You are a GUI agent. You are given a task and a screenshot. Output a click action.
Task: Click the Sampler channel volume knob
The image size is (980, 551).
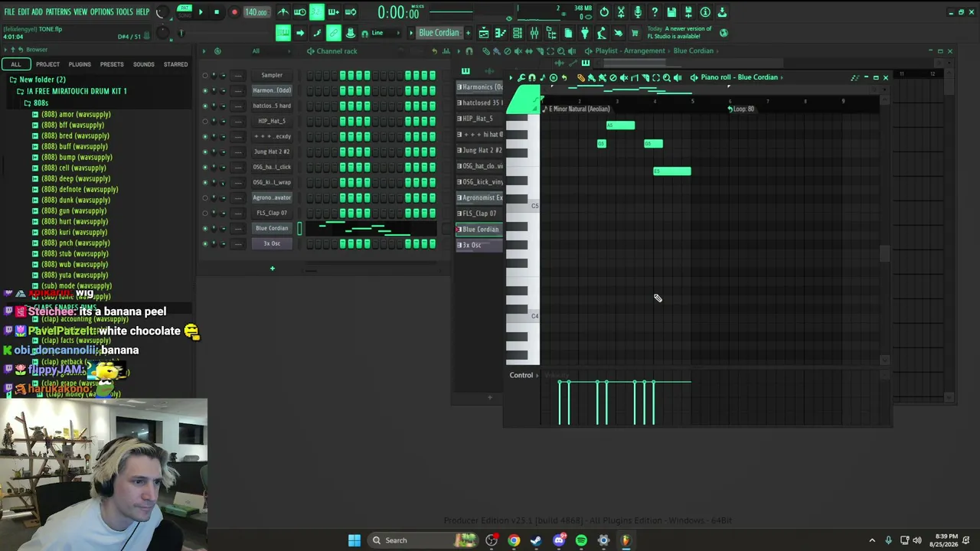[x=223, y=75]
